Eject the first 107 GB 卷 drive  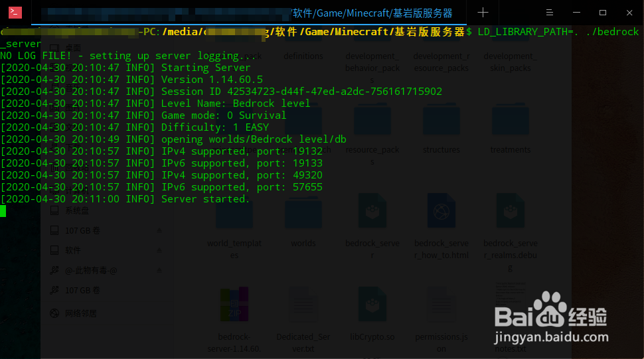coord(159,230)
